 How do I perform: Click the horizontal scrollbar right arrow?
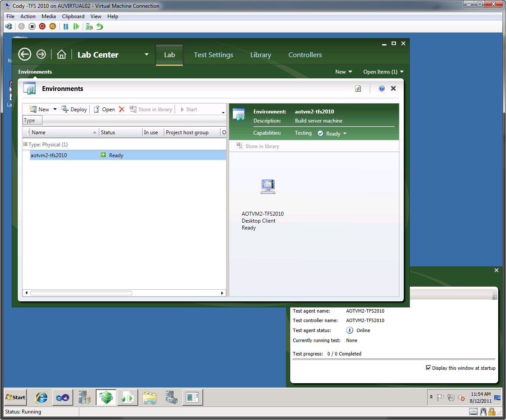[x=222, y=293]
